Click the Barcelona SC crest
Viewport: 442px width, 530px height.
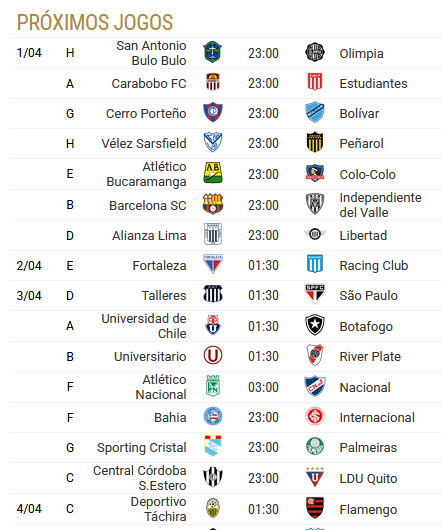pos(213,204)
